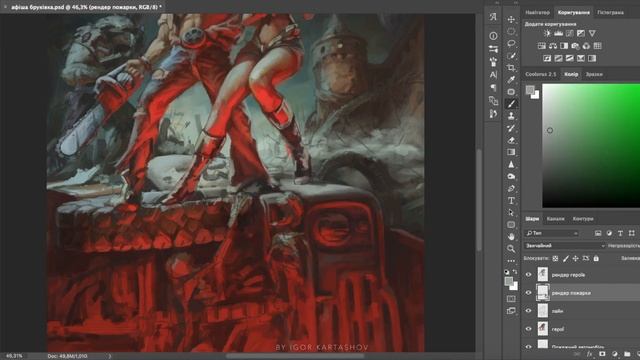Add a layer style fx button

[x=589, y=354]
